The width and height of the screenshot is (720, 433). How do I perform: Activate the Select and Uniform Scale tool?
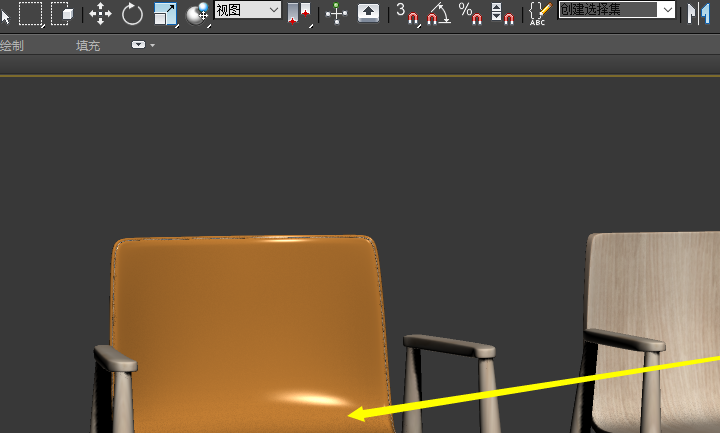(165, 14)
